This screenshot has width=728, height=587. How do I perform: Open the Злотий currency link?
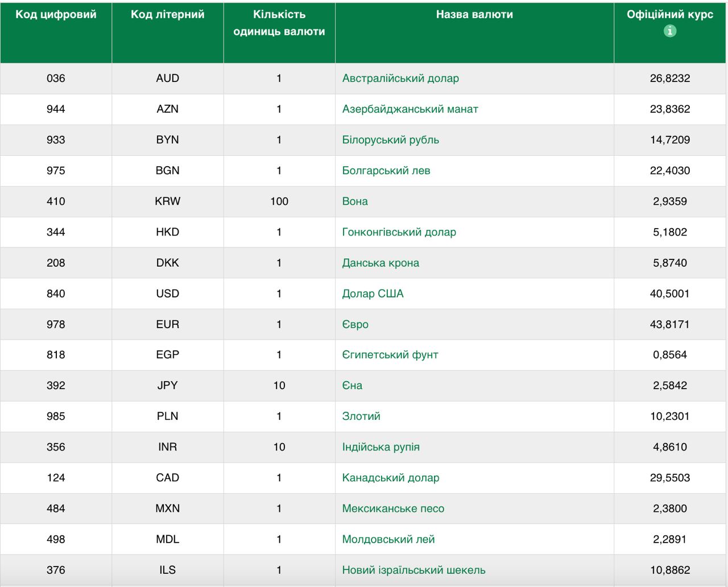pos(361,416)
